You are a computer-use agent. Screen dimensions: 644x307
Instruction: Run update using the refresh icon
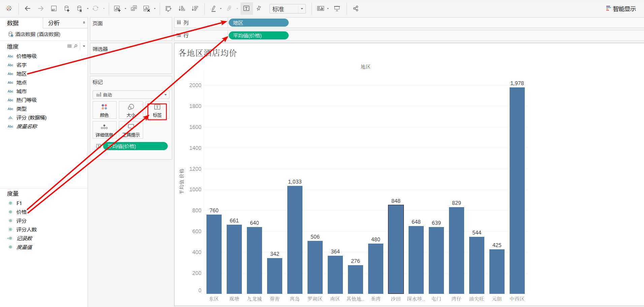(x=96, y=8)
